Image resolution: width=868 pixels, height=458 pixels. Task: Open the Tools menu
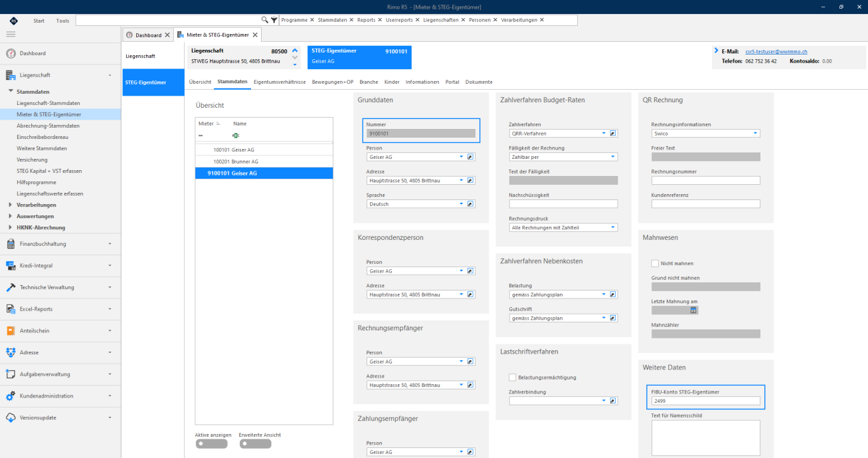coord(62,21)
